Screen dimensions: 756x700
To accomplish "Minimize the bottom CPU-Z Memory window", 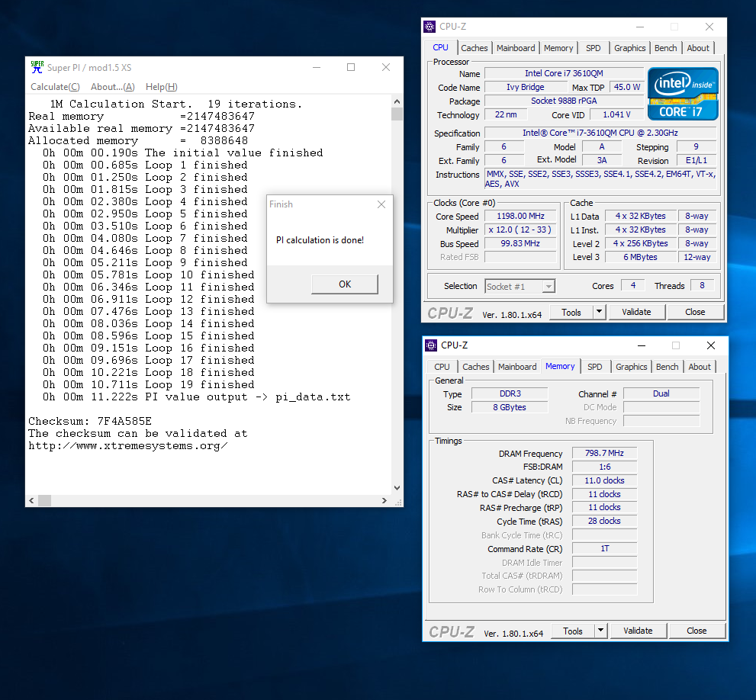I will 642,345.
